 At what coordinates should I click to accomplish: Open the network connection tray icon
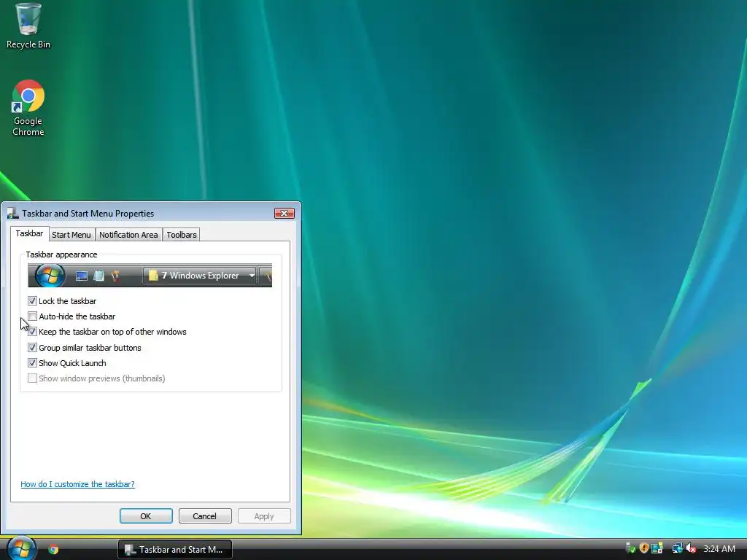tap(677, 548)
